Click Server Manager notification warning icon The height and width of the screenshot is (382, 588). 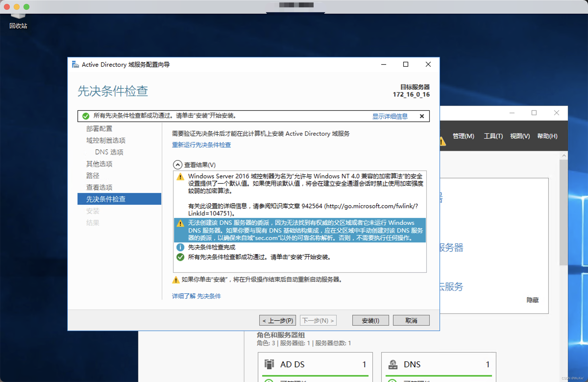pyautogui.click(x=443, y=142)
